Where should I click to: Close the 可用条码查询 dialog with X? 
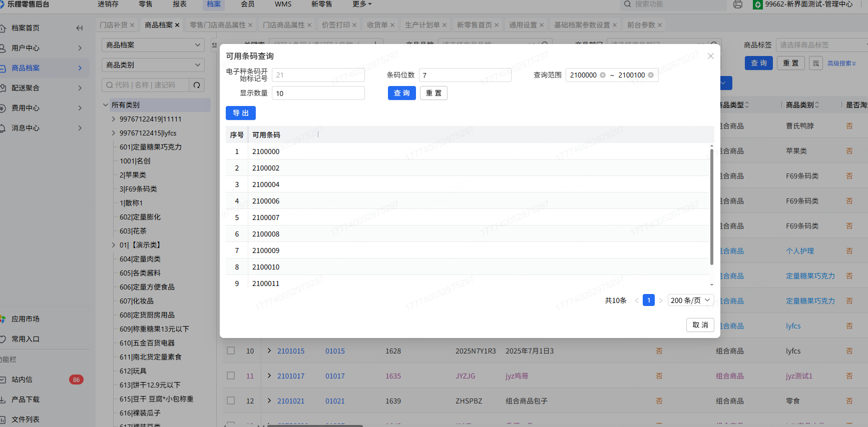tap(710, 56)
